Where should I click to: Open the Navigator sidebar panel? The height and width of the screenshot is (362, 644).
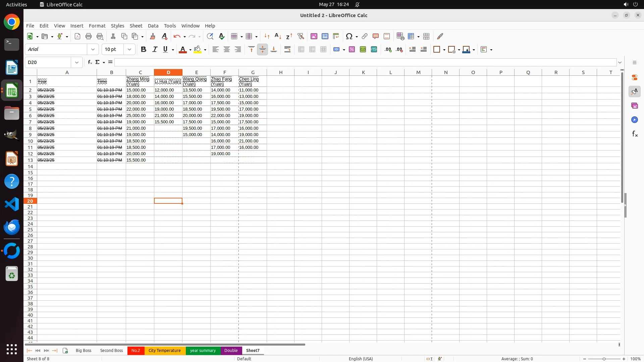[x=635, y=120]
